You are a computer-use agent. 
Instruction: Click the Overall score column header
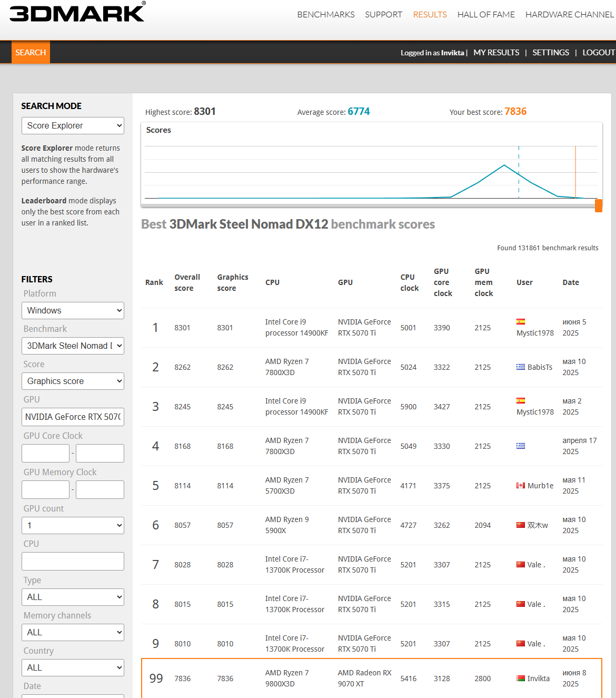coord(187,282)
